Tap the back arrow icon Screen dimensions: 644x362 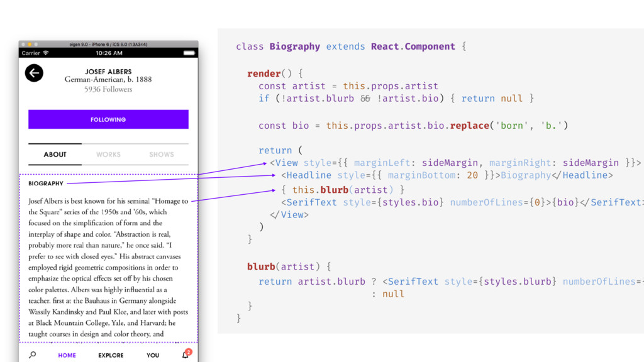click(x=34, y=73)
